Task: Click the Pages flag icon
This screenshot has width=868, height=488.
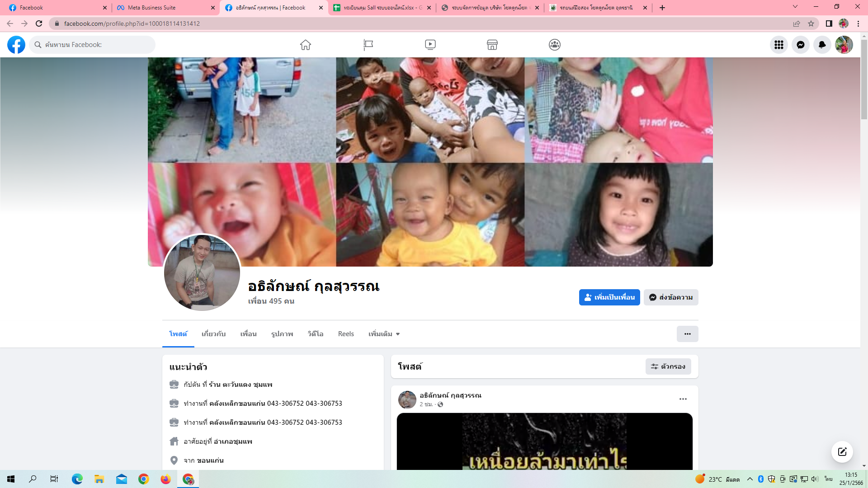Action: click(x=368, y=45)
